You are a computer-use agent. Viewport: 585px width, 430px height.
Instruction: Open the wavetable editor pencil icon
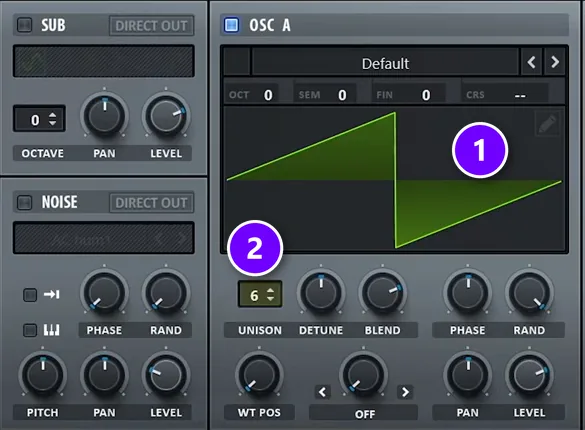tap(547, 123)
